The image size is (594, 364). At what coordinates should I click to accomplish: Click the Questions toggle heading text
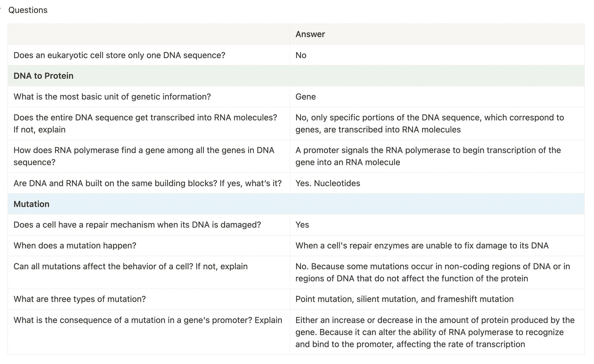[28, 10]
